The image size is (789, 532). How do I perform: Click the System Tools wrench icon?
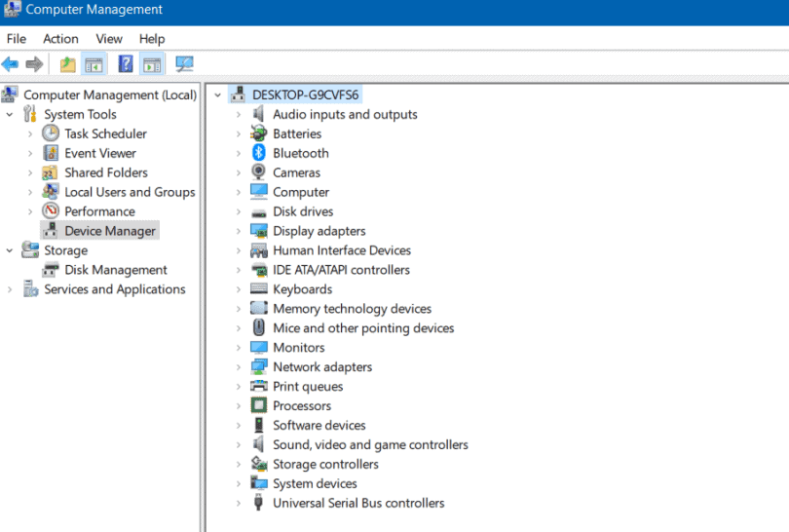click(30, 114)
